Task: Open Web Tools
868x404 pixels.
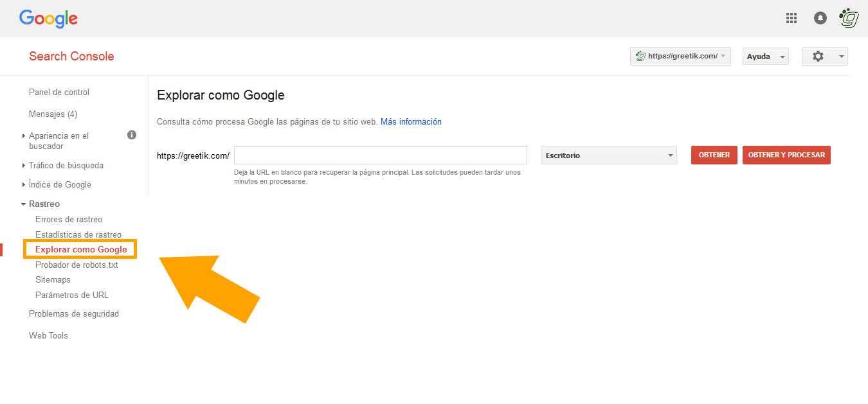Action: click(48, 335)
